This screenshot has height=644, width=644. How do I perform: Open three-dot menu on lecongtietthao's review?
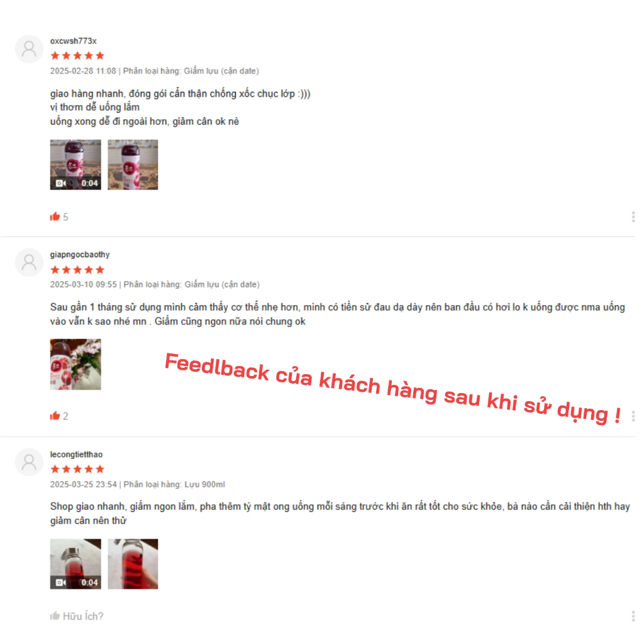coord(633,616)
